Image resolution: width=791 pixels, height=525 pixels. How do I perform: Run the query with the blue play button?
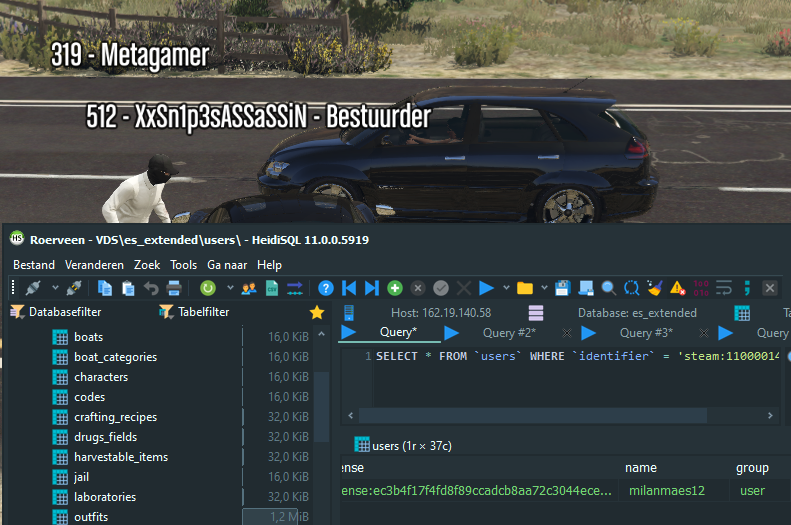click(487, 288)
